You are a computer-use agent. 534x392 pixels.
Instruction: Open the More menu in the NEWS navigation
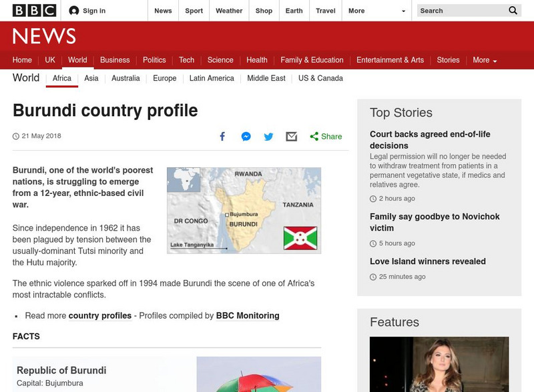[x=482, y=59]
